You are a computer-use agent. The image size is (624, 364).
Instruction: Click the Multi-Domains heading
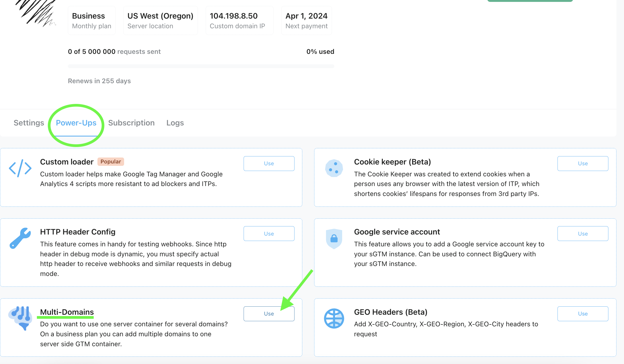point(67,312)
